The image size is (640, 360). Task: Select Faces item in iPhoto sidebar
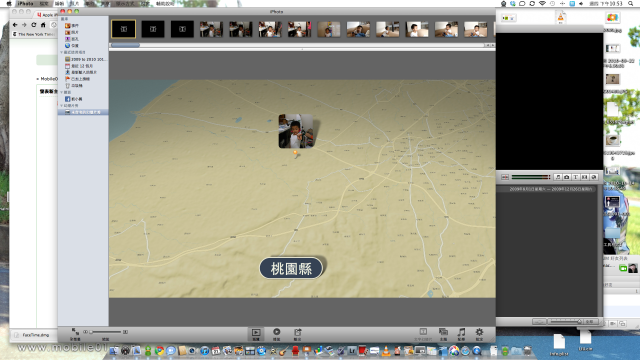pyautogui.click(x=72, y=39)
